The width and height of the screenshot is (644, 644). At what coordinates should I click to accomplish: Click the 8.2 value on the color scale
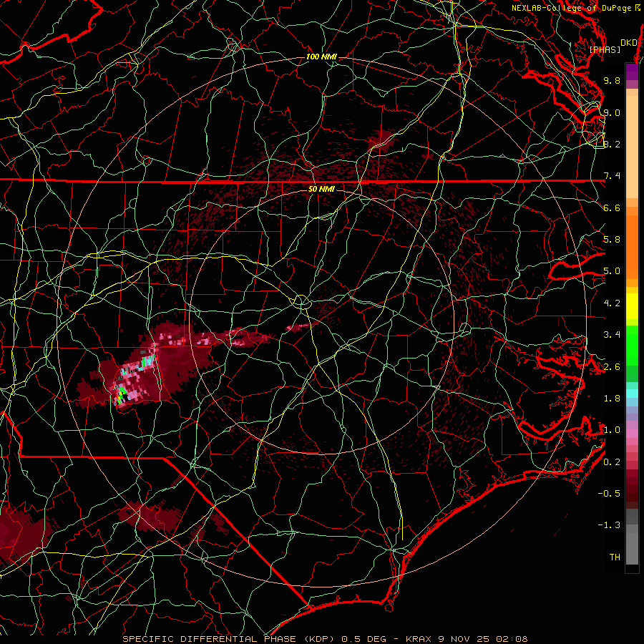[x=612, y=144]
